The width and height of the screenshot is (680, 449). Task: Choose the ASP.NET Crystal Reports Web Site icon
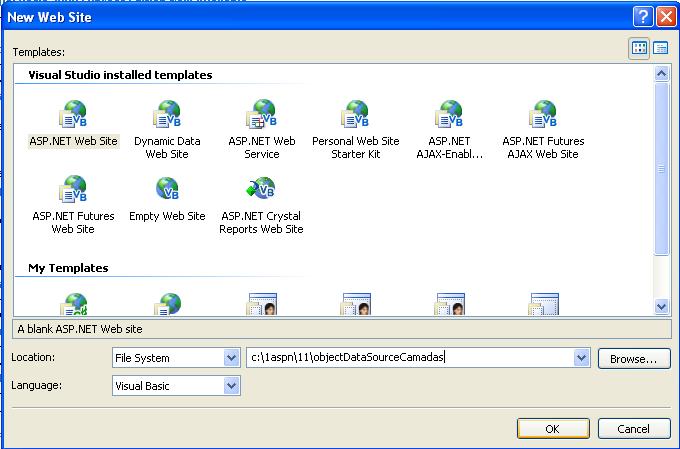coord(261,188)
